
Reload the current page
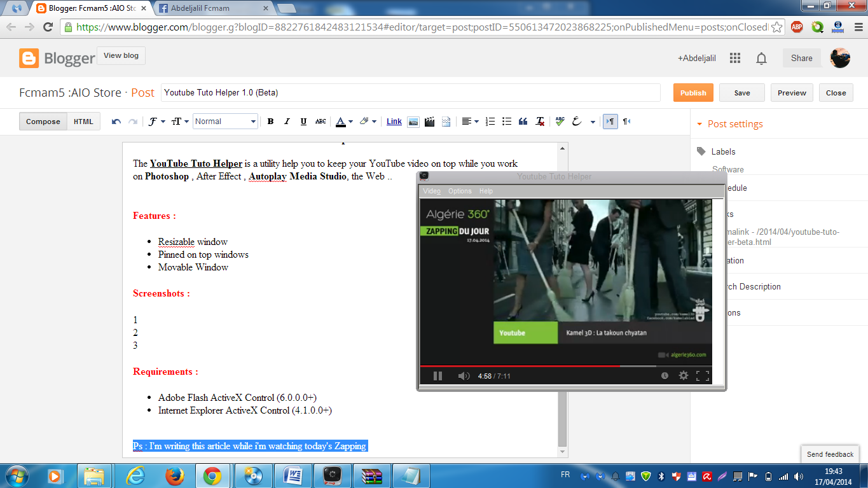pyautogui.click(x=48, y=27)
